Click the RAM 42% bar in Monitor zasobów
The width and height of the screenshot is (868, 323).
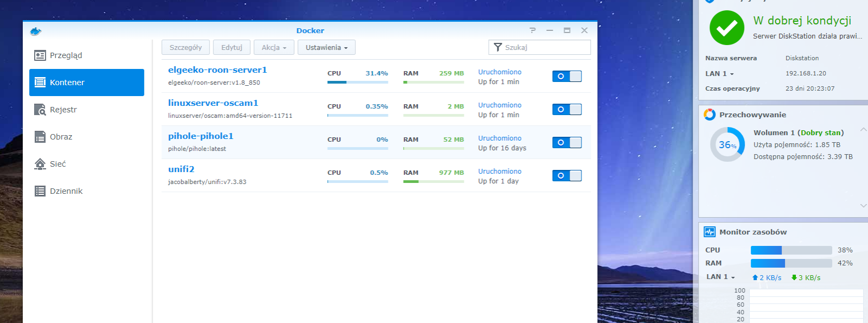pyautogui.click(x=791, y=263)
